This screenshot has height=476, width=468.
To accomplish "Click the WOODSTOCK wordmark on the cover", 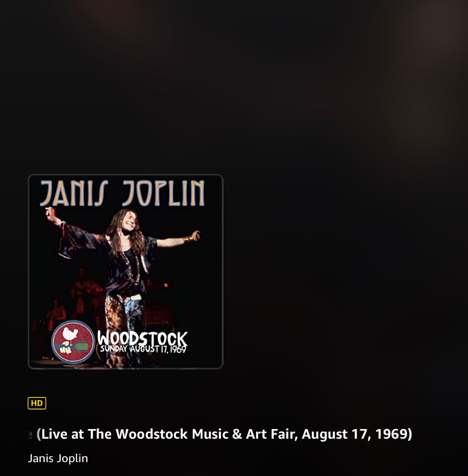I will (142, 338).
